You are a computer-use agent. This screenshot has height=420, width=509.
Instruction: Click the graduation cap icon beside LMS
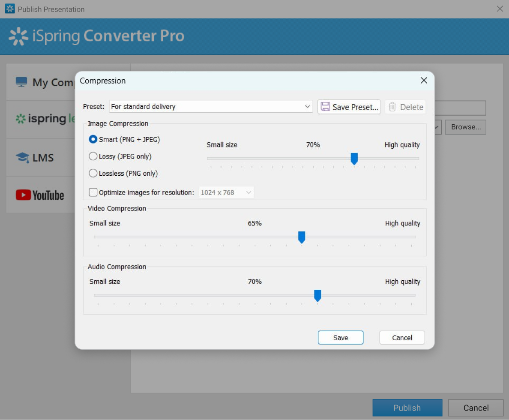point(22,158)
